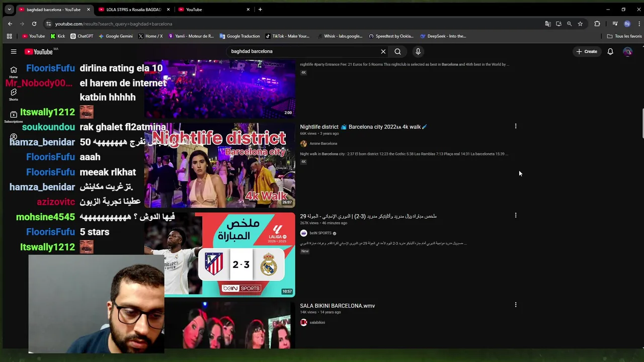644x362 pixels.
Task: Select the baghdad barcelona tab
Action: point(54,10)
